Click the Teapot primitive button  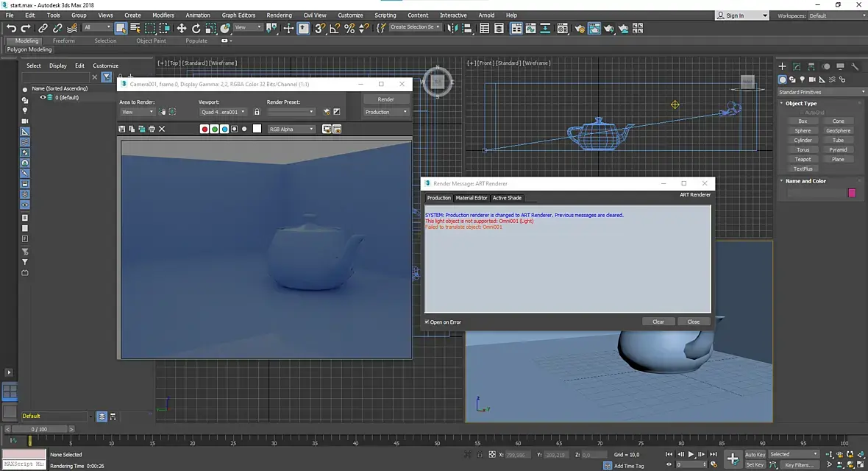point(803,159)
